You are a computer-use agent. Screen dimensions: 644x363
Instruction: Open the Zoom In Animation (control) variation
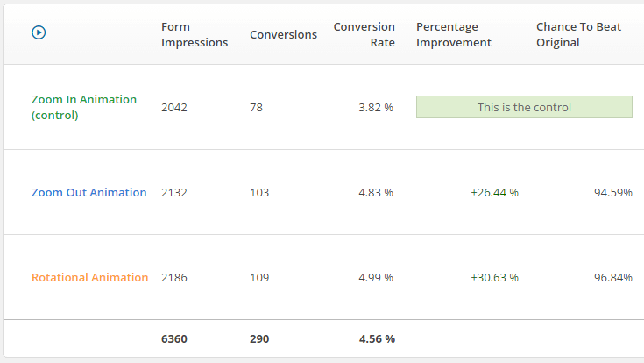click(x=83, y=107)
